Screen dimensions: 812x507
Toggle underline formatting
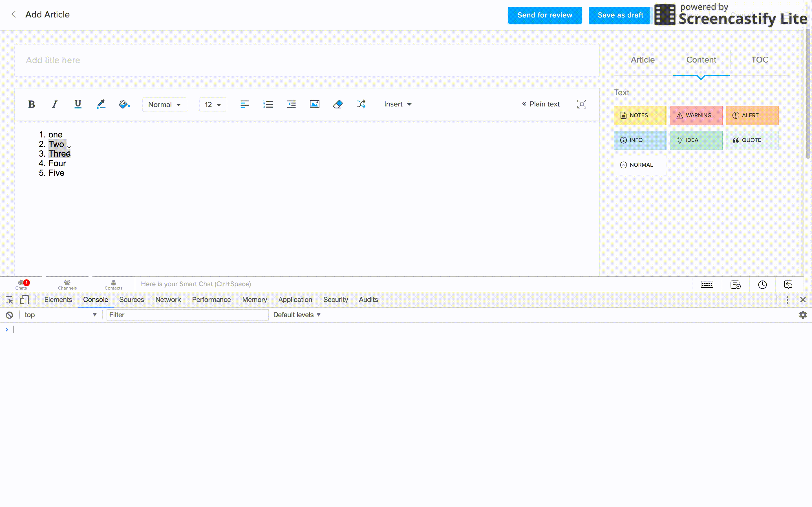(78, 104)
